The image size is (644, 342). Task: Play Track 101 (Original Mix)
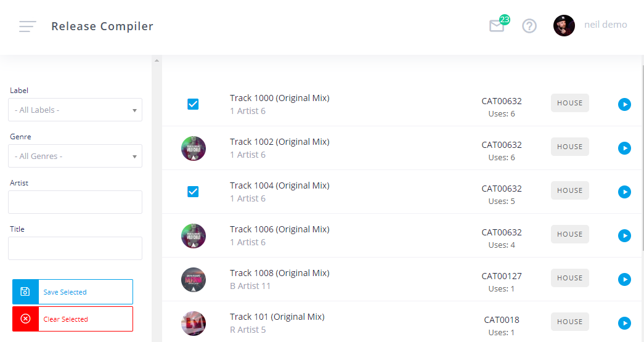pos(624,323)
